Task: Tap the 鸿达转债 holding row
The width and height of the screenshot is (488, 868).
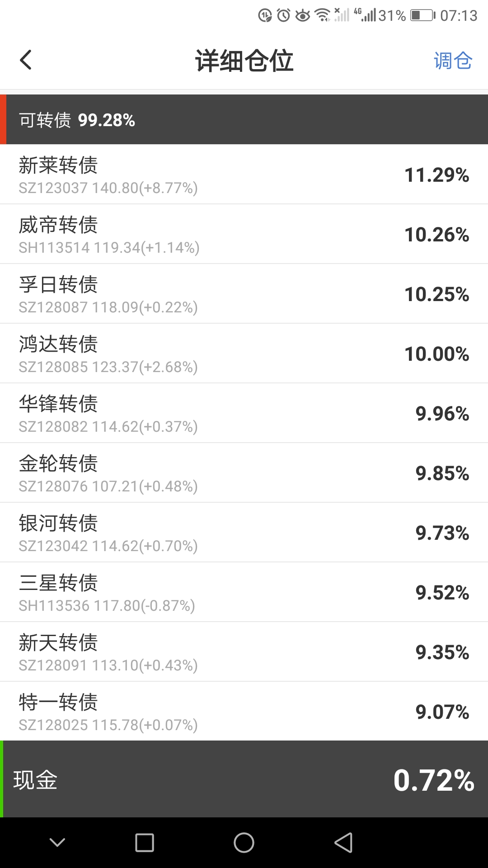Action: [244, 354]
